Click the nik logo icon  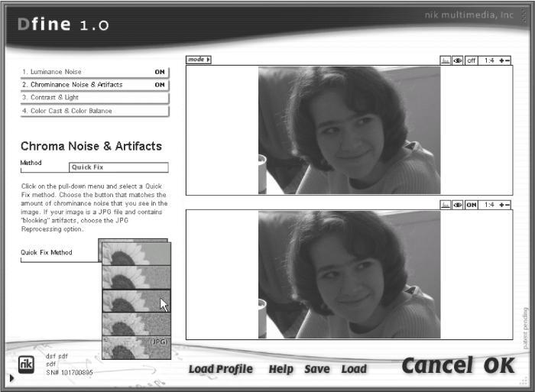pos(26,364)
